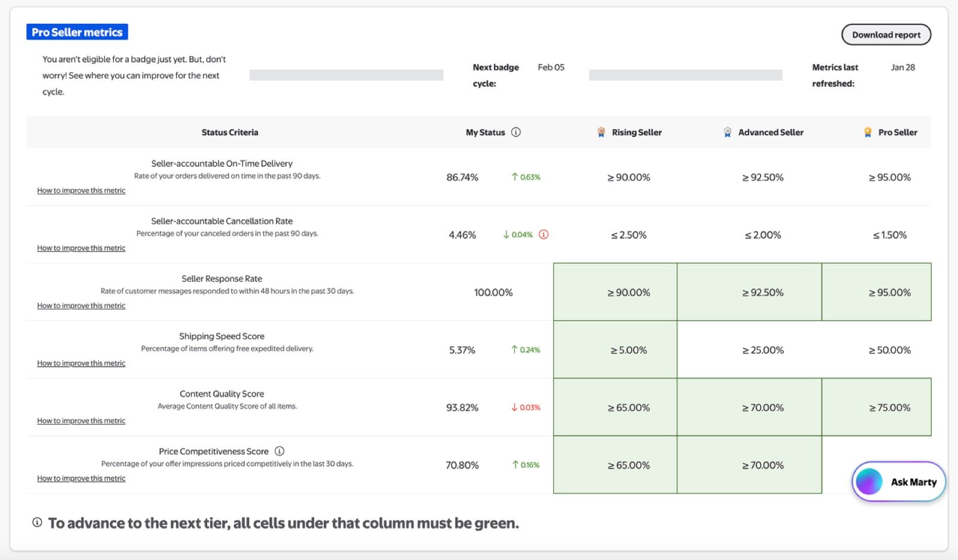Click the Status Criteria column header
Viewport: 958px width, 560px height.
pyautogui.click(x=230, y=132)
